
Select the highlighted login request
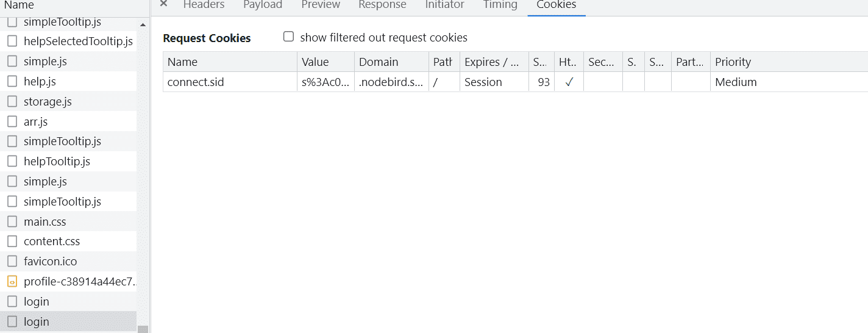pos(68,321)
